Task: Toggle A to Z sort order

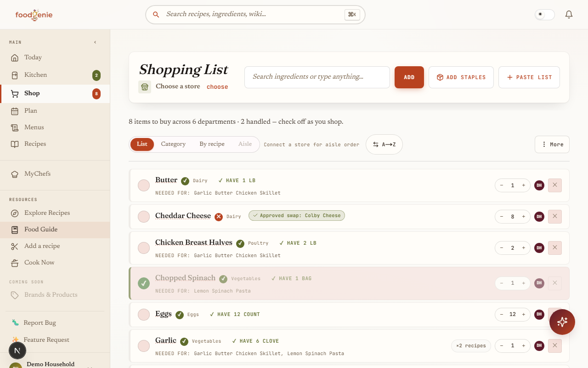Action: point(384,144)
